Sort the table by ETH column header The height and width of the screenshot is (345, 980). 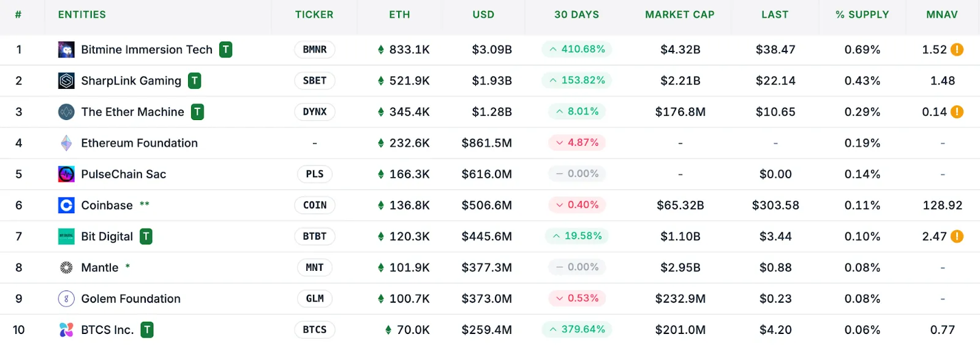pyautogui.click(x=399, y=15)
